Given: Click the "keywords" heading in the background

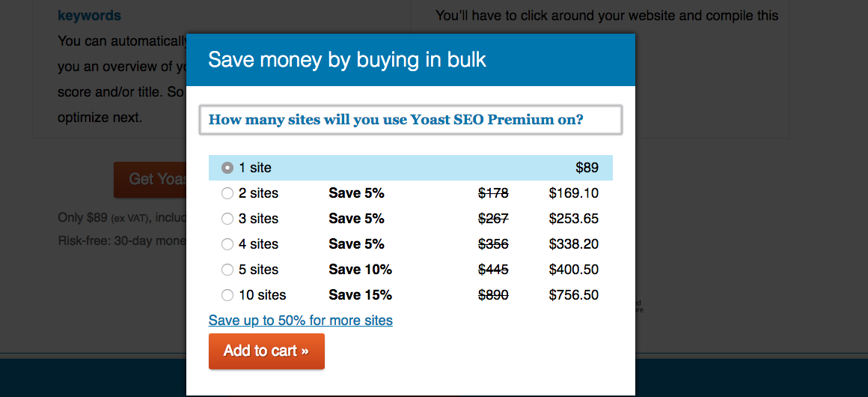Looking at the screenshot, I should pyautogui.click(x=89, y=16).
